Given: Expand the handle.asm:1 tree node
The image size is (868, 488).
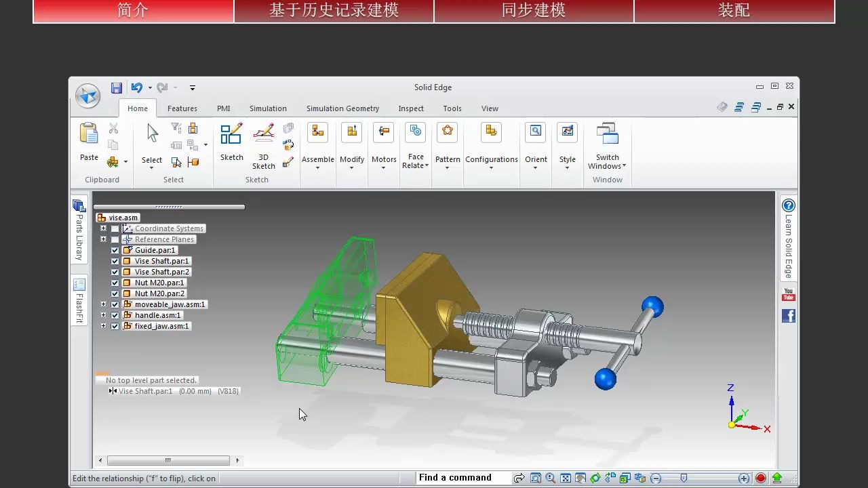Looking at the screenshot, I should pos(103,315).
